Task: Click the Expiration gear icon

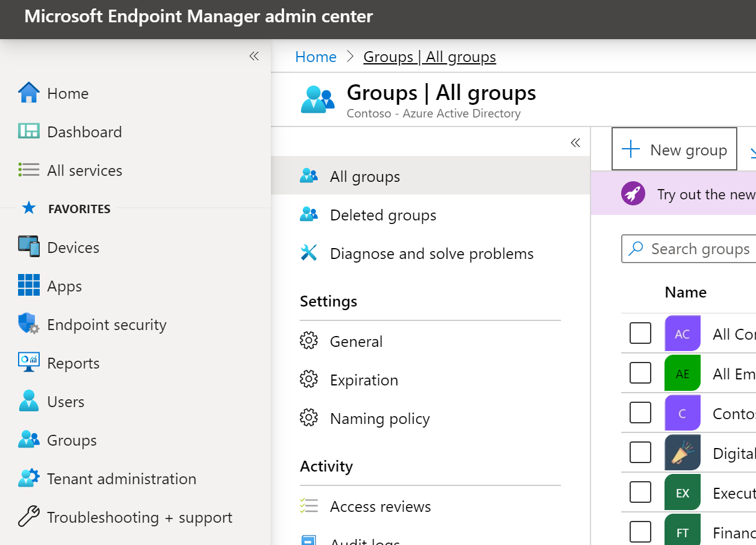Action: click(x=309, y=379)
